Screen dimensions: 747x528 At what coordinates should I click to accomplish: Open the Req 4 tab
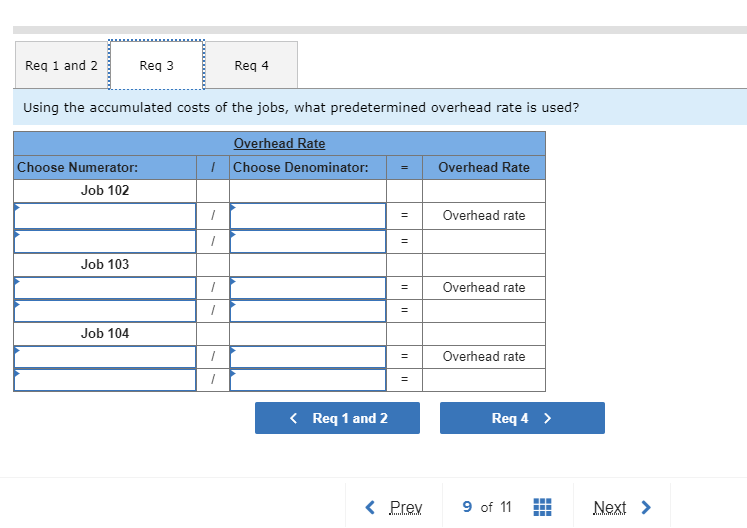click(252, 65)
